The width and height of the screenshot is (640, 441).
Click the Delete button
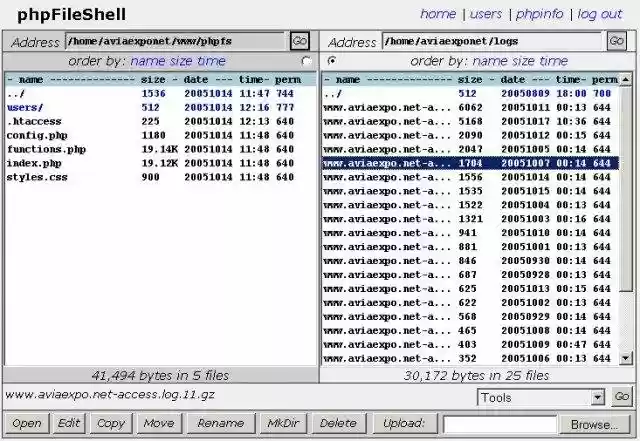(339, 423)
